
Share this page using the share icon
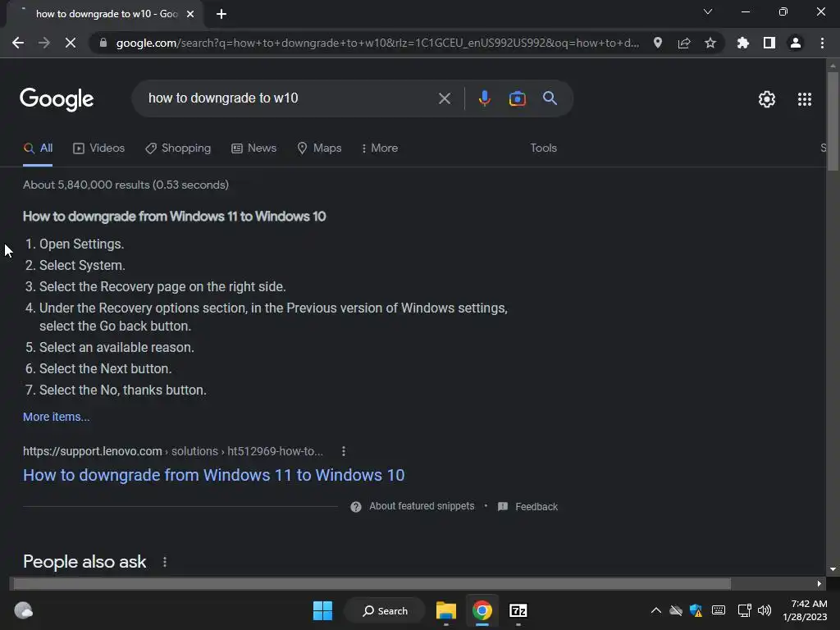point(684,43)
